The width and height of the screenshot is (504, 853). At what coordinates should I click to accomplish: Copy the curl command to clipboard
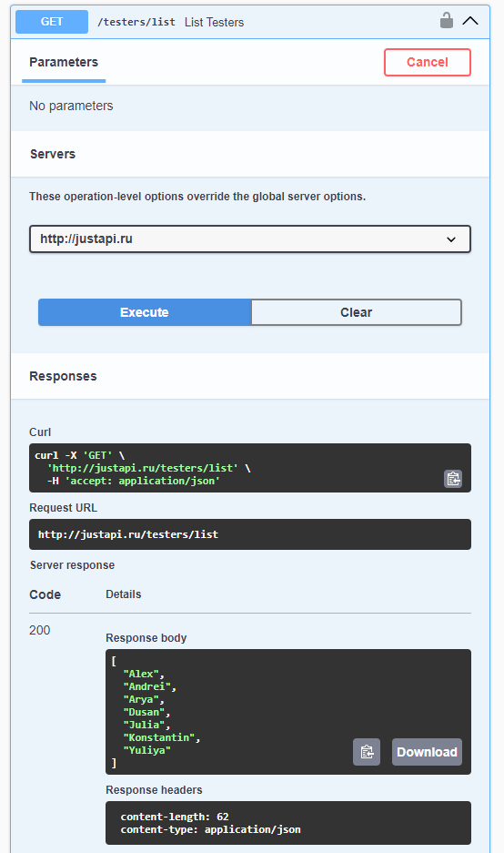[453, 479]
